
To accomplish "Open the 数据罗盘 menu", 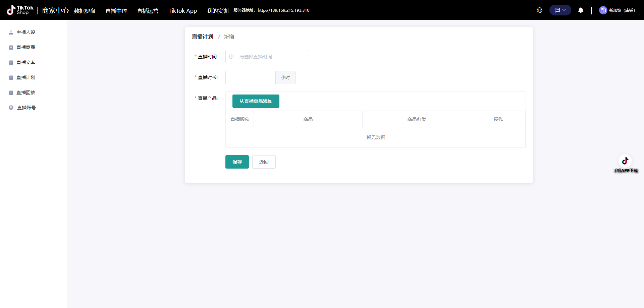I will click(x=85, y=11).
